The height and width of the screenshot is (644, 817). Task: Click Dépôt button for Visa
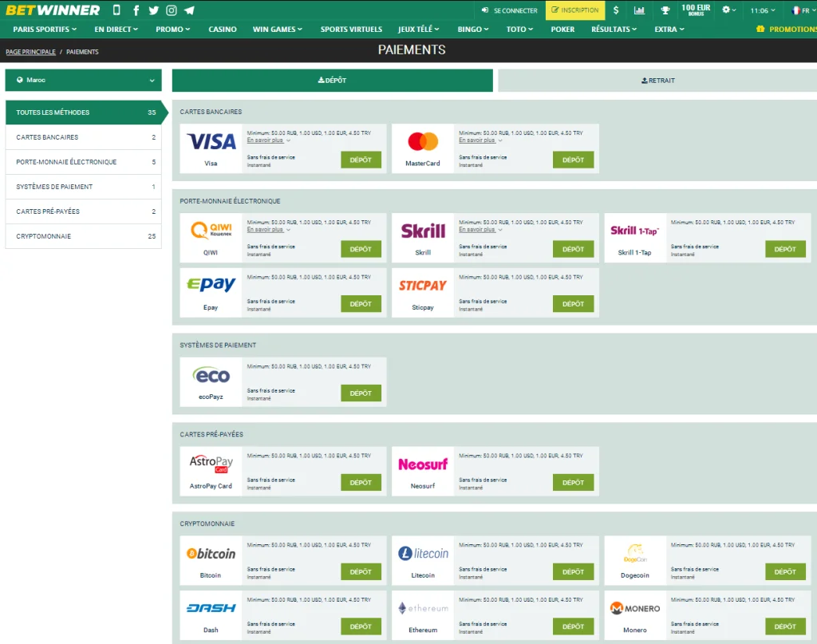361,160
